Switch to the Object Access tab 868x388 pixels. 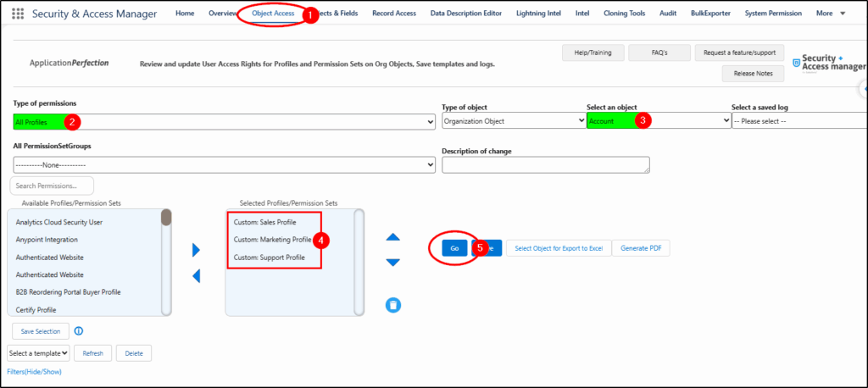(273, 14)
